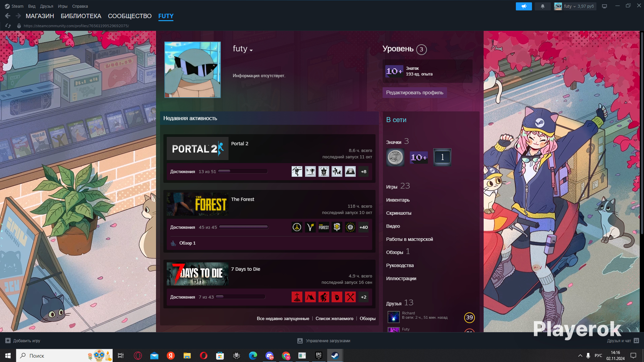The image size is (644, 362).
Task: Open the Portal 2 game banner
Action: pyautogui.click(x=197, y=148)
